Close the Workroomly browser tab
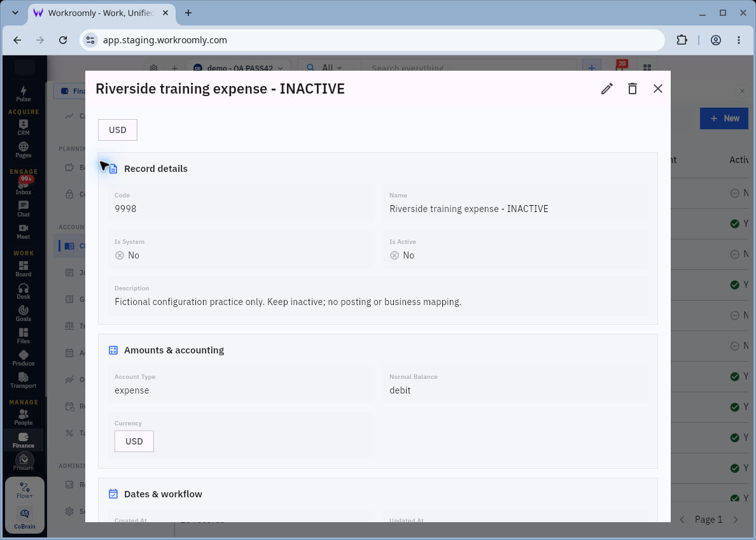756x540 pixels. point(165,13)
